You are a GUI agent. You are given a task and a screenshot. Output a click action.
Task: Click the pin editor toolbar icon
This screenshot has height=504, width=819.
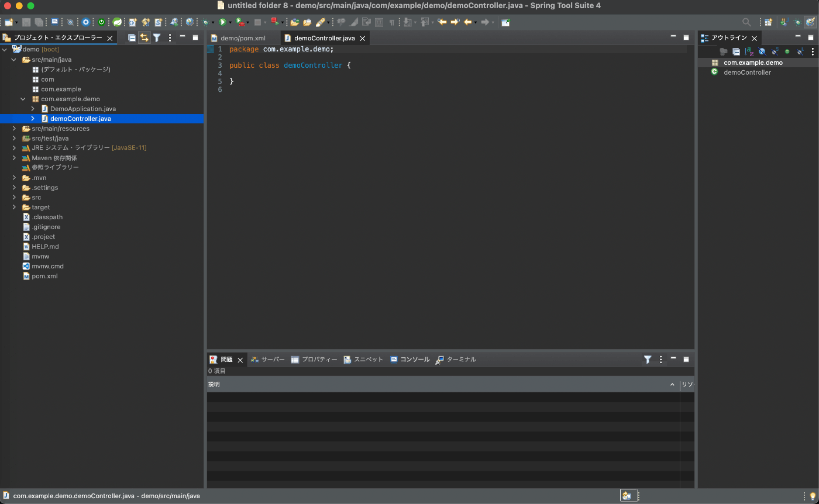pyautogui.click(x=506, y=22)
